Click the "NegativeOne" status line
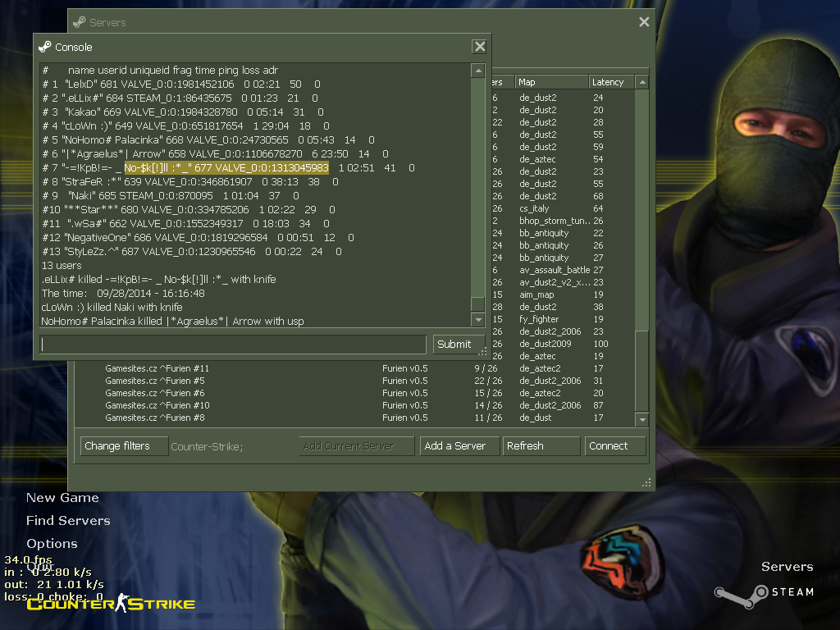 (x=198, y=237)
